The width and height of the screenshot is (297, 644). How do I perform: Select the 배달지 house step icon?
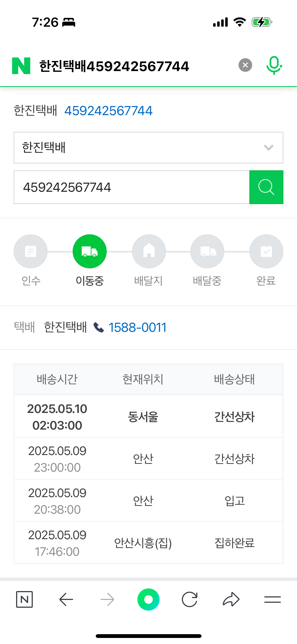coord(149,251)
